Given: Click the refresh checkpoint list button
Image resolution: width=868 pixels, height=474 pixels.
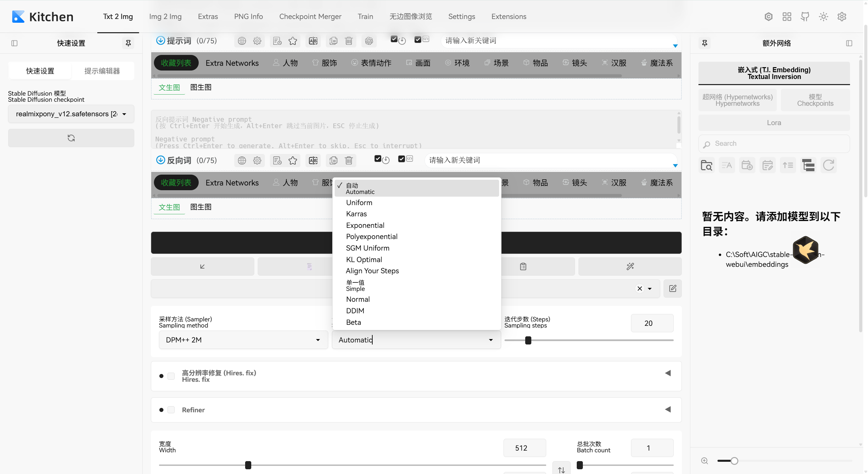Looking at the screenshot, I should [x=71, y=138].
